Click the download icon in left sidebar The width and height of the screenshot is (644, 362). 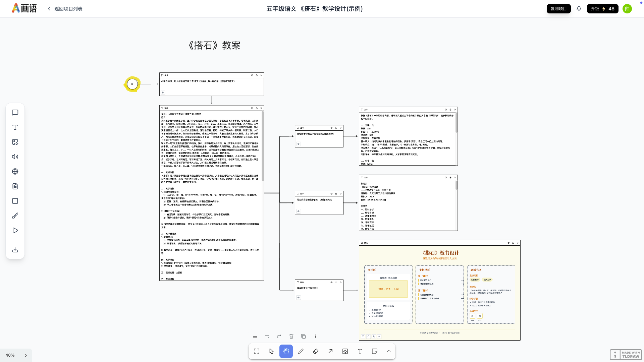pos(15,250)
